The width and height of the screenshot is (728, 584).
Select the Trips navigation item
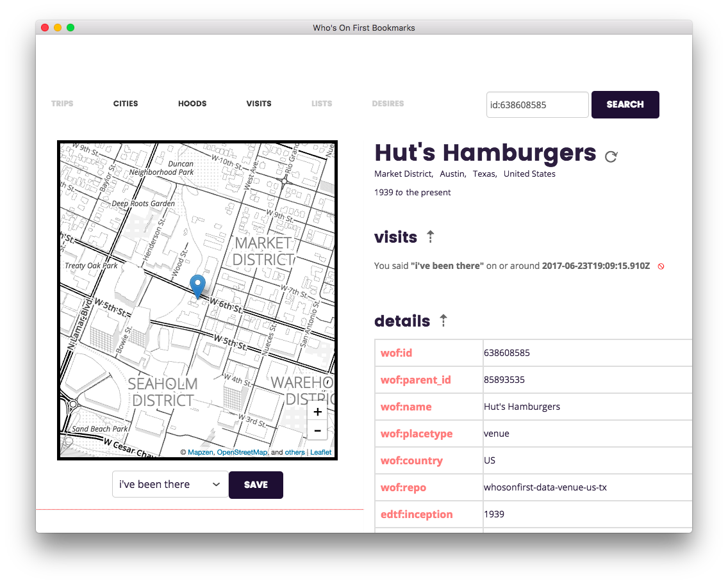point(62,104)
